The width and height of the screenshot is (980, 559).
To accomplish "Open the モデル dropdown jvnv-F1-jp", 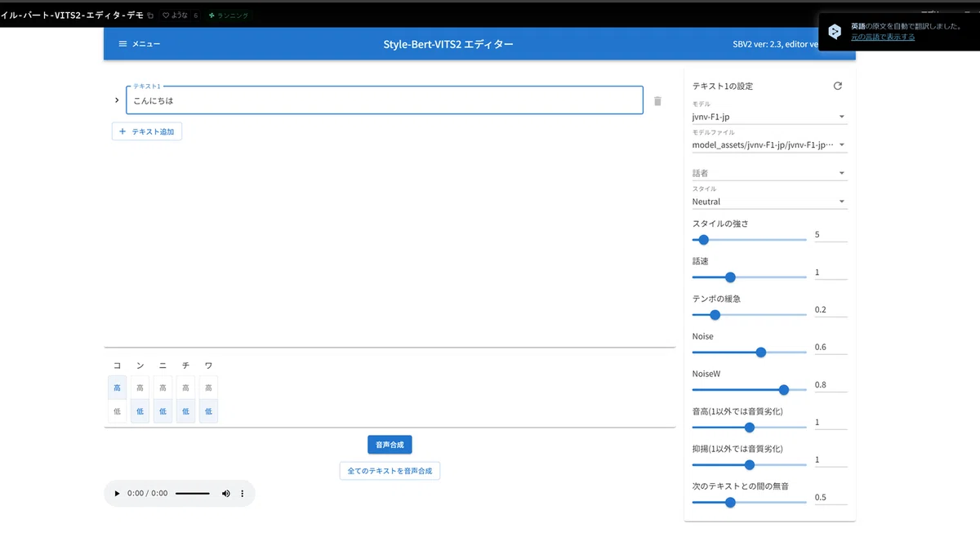I will pyautogui.click(x=769, y=117).
